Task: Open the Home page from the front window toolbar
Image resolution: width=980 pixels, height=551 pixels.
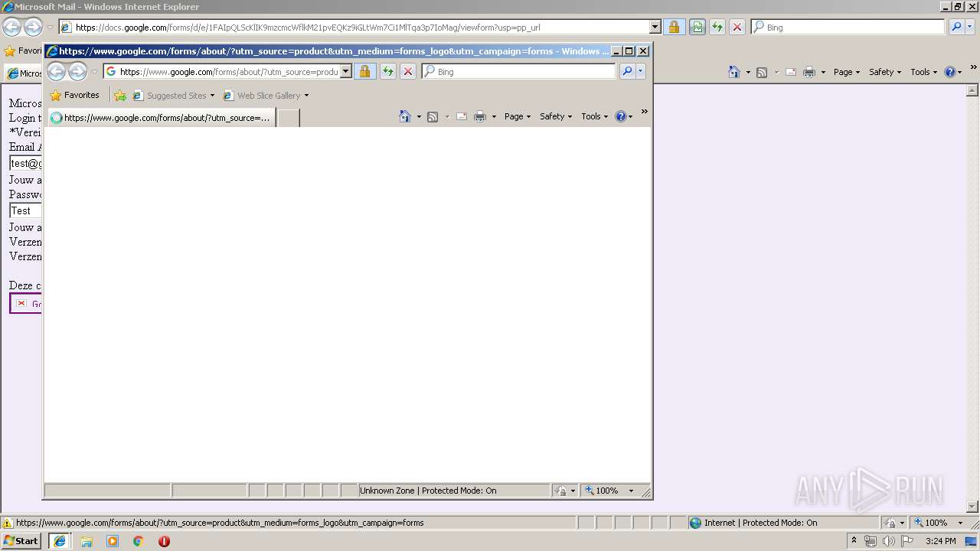Action: (x=405, y=116)
